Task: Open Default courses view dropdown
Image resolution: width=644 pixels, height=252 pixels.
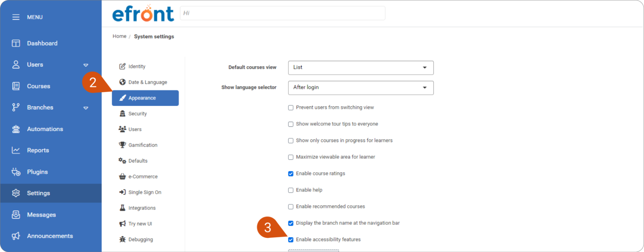Action: tap(361, 68)
